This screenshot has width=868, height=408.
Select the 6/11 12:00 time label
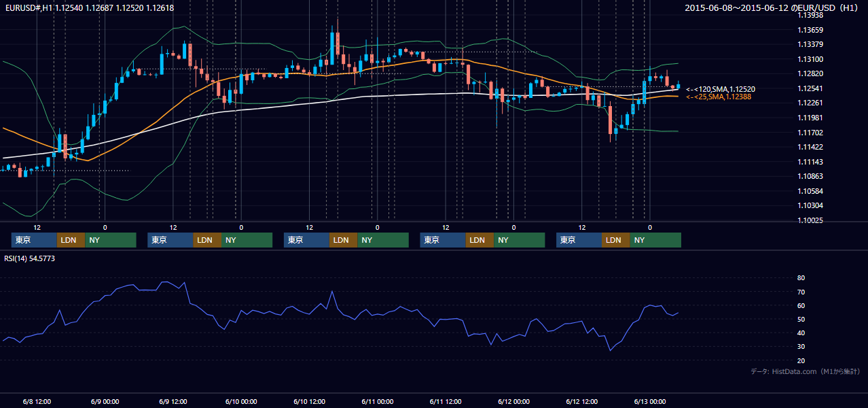[x=445, y=401]
